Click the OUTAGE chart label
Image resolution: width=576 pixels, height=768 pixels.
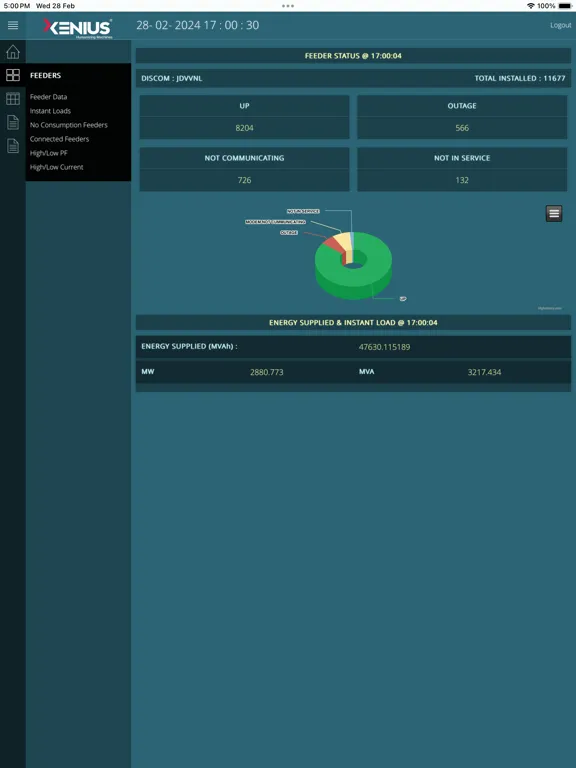(x=289, y=233)
